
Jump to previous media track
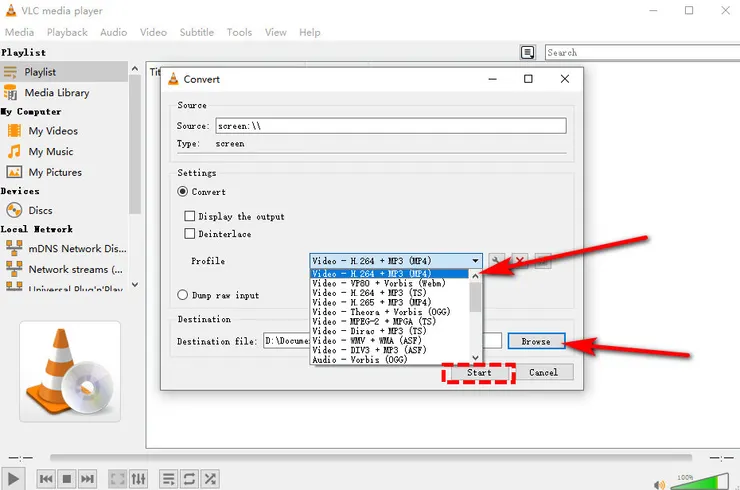tap(46, 479)
